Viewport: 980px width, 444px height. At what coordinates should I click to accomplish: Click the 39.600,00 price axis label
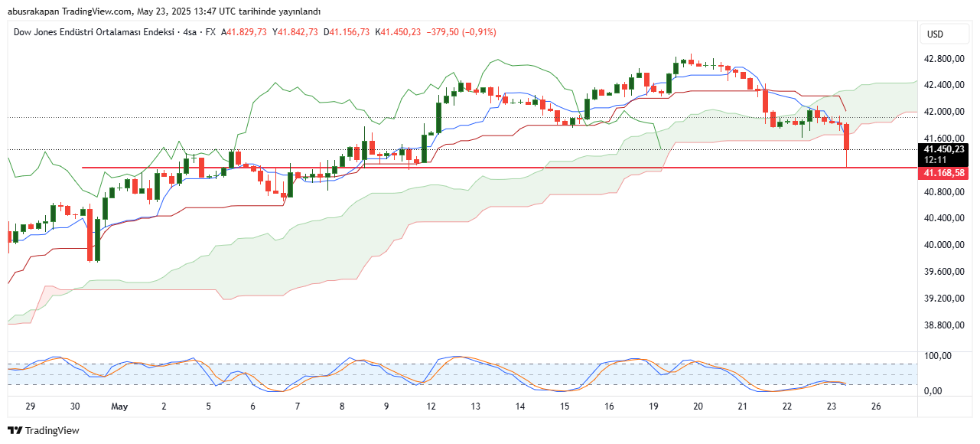945,272
